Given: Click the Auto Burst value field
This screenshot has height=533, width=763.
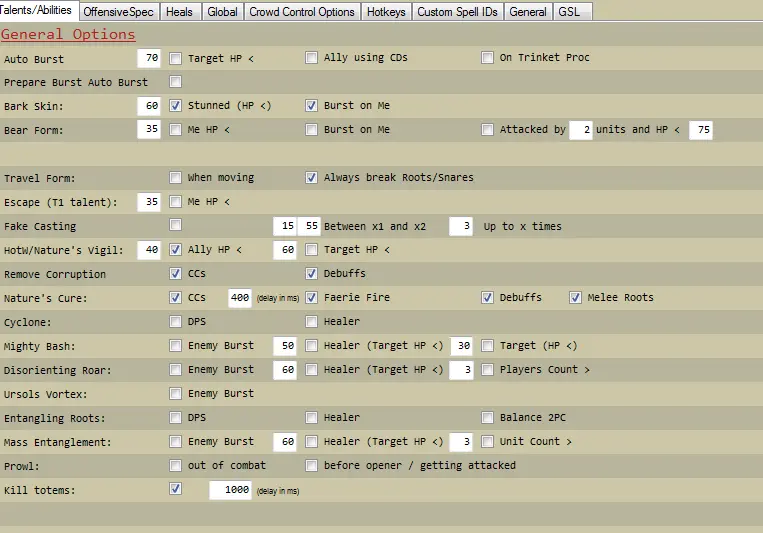Looking at the screenshot, I should 150,58.
